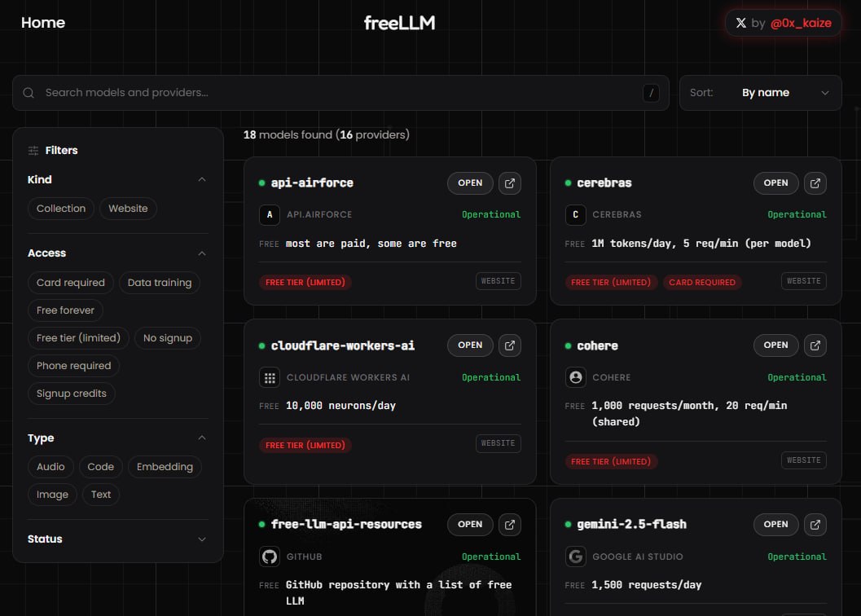Viewport: 861px width, 616px height.
Task: Enable the Code type filter
Action: pos(100,467)
